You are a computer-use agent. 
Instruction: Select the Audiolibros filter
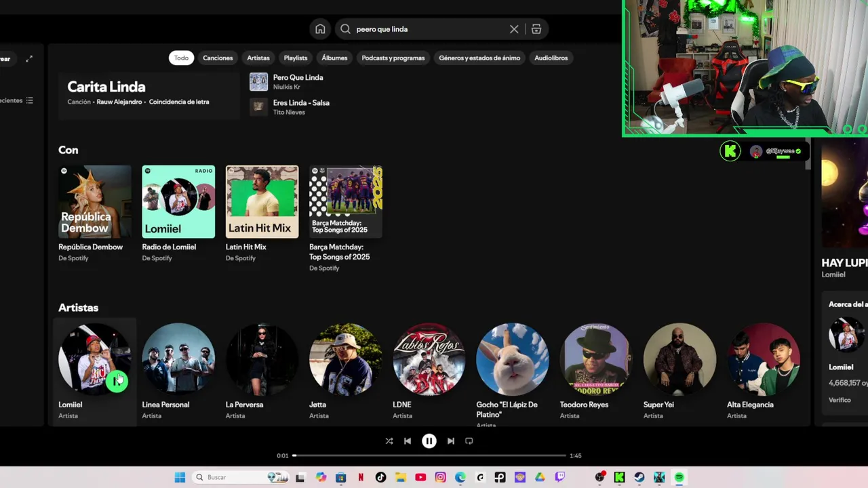tap(551, 58)
